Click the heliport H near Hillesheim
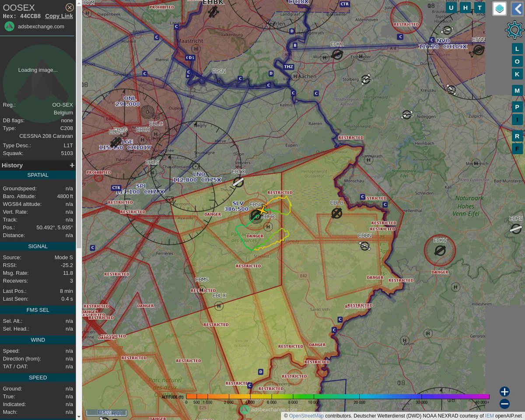This screenshot has width=525, height=420. (x=455, y=287)
